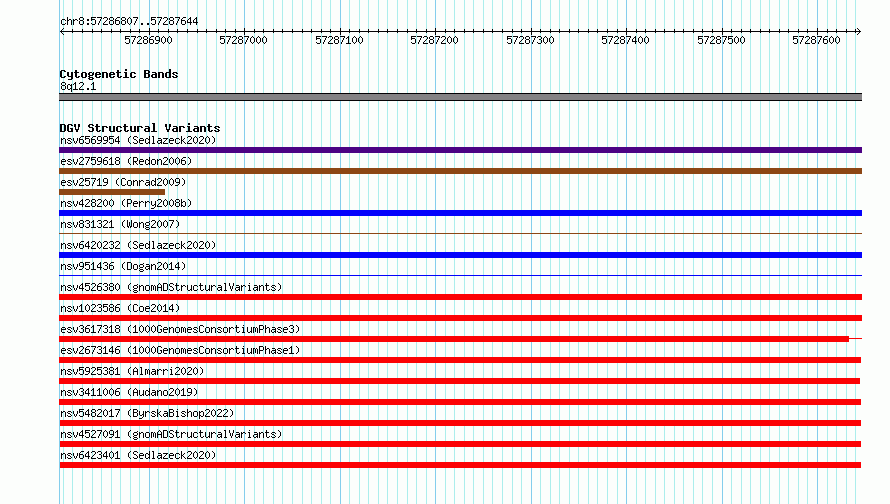Click ruler position 57287000

pyautogui.click(x=244, y=40)
